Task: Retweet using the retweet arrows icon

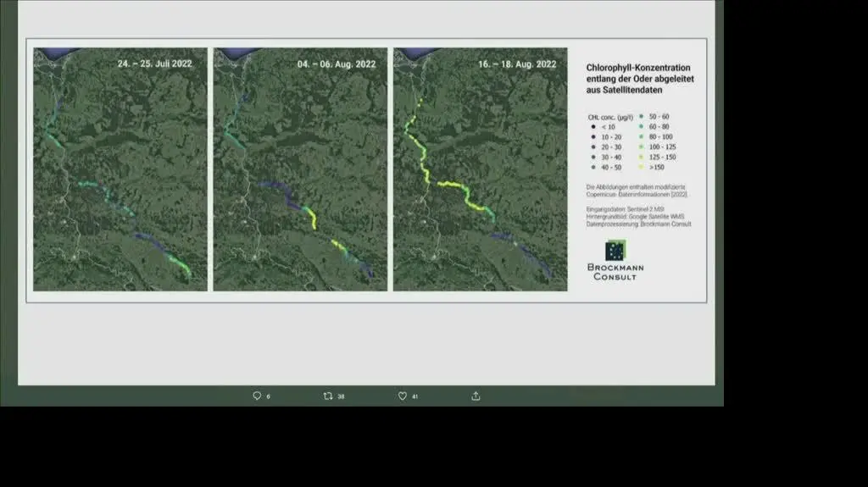Action: 328,396
